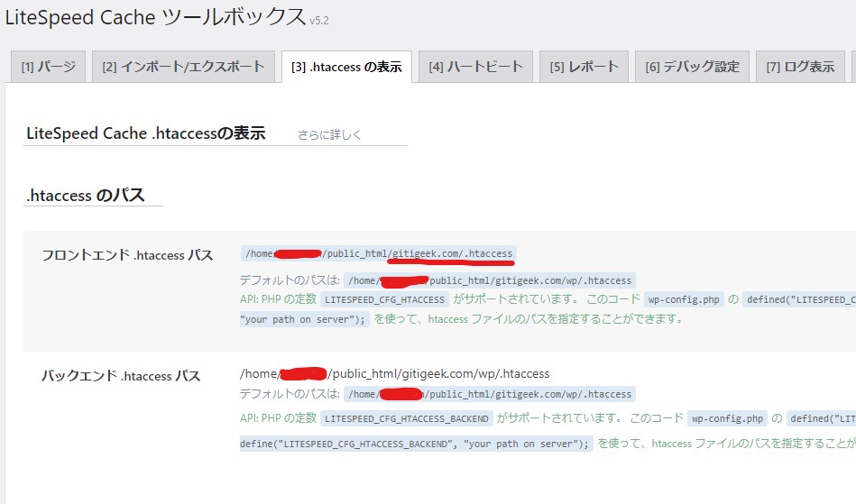This screenshot has height=504, width=856.
Task: Click the backend .htaccess path text
Action: (394, 373)
